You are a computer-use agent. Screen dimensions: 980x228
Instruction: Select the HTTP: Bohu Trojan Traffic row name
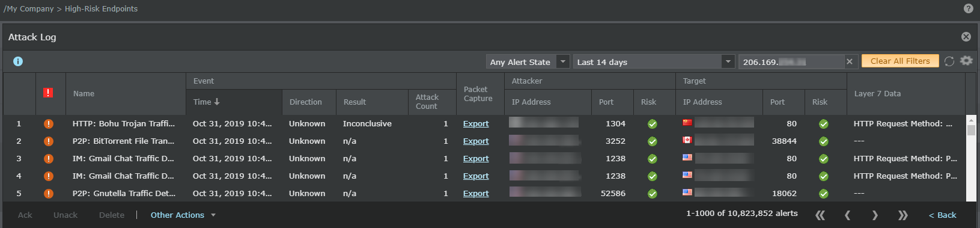click(124, 123)
